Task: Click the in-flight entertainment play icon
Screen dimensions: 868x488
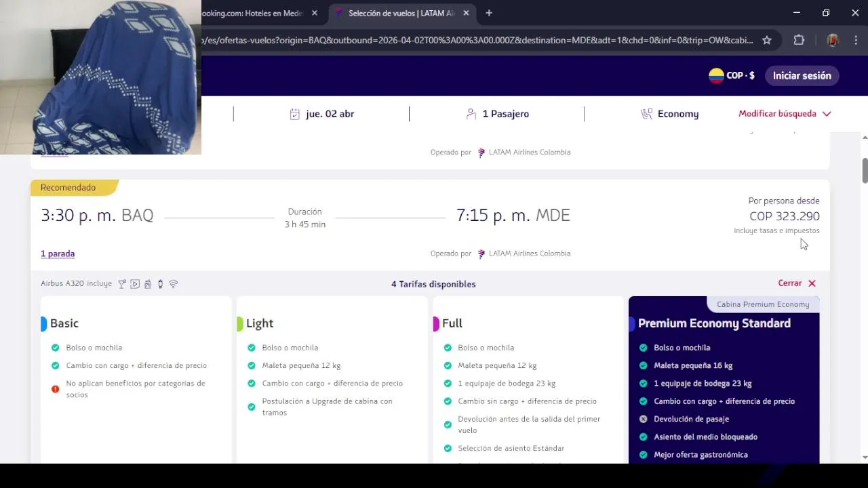Action: coord(135,284)
